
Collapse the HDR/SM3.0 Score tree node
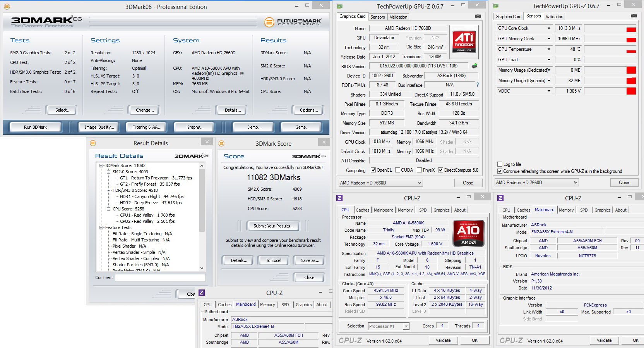tap(109, 190)
